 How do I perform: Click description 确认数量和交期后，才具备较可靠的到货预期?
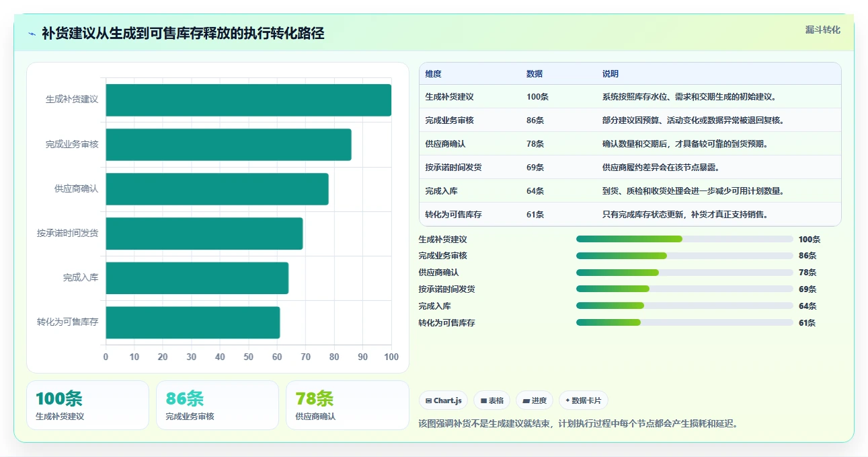pos(686,144)
